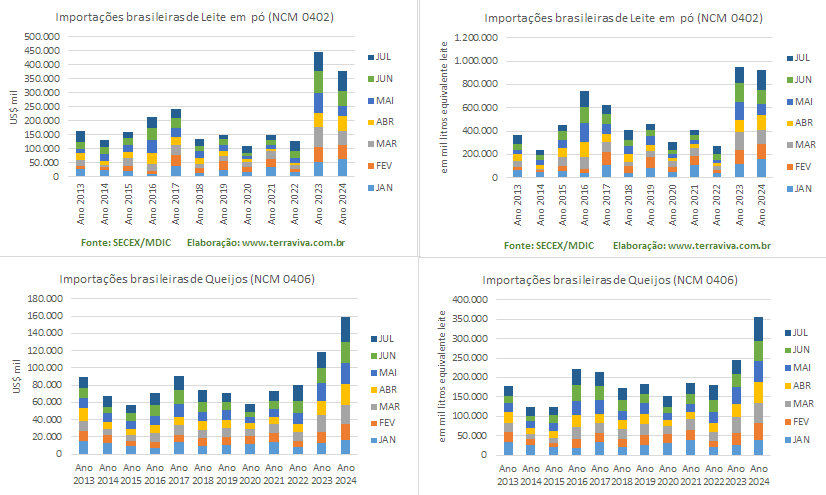Click the 1.200.000 y-axis value

476,38
